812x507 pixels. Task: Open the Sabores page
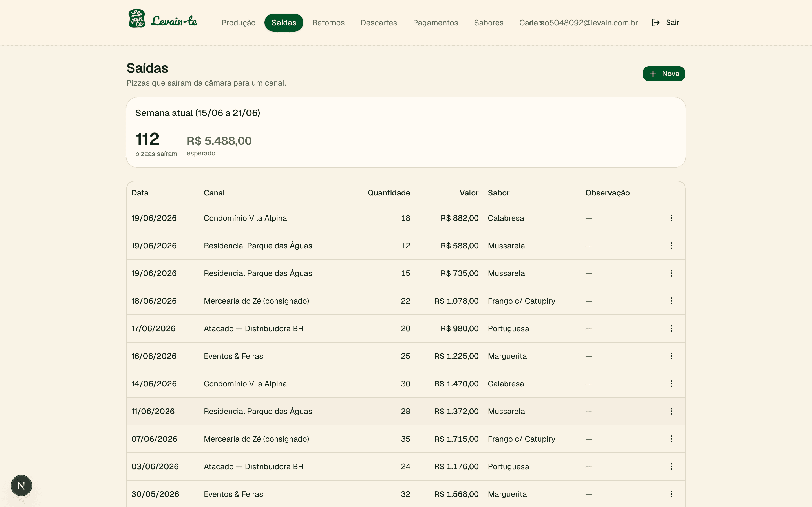point(489,23)
